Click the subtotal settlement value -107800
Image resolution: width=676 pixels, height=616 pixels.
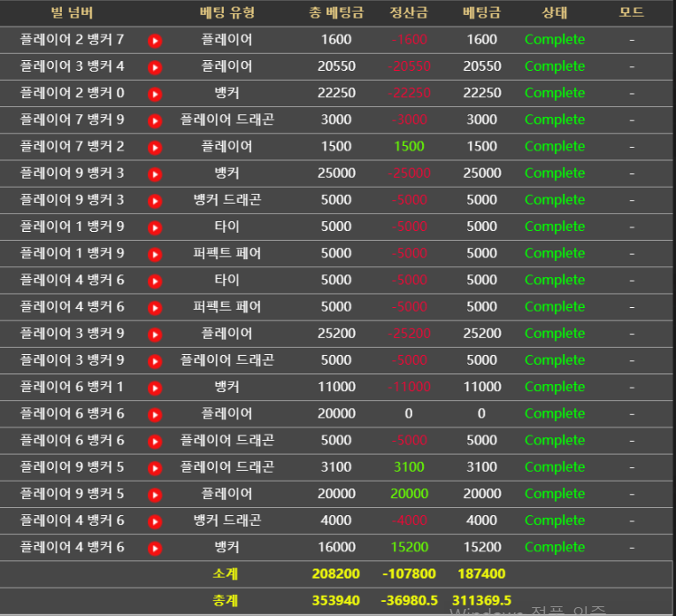pyautogui.click(x=409, y=574)
